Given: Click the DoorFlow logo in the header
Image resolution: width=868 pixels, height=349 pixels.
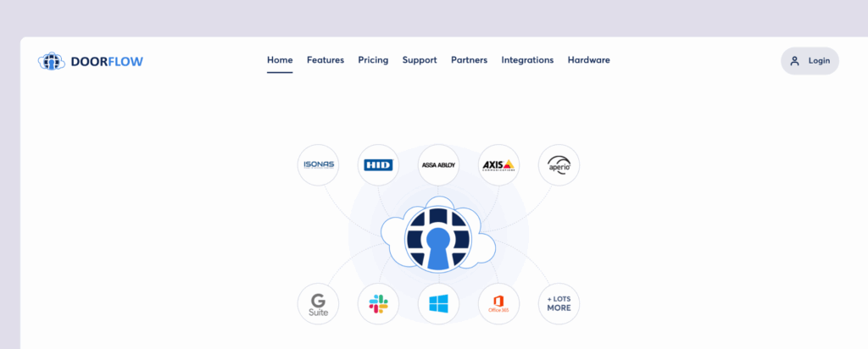Looking at the screenshot, I should click(91, 61).
